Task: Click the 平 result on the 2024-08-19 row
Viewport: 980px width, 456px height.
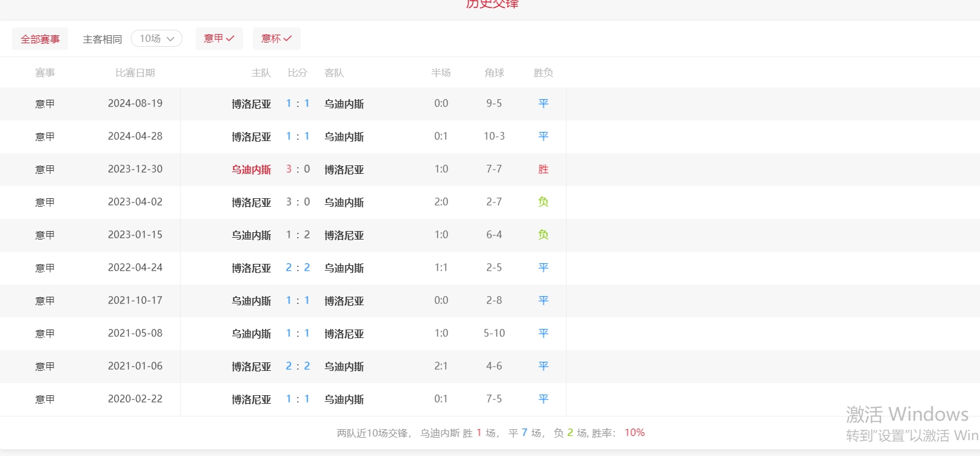Action: (x=543, y=104)
